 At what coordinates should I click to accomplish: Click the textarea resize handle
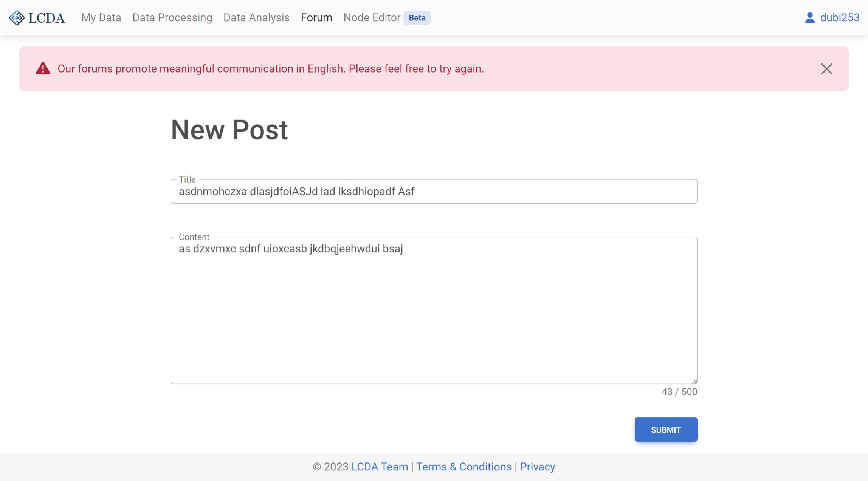pos(694,380)
